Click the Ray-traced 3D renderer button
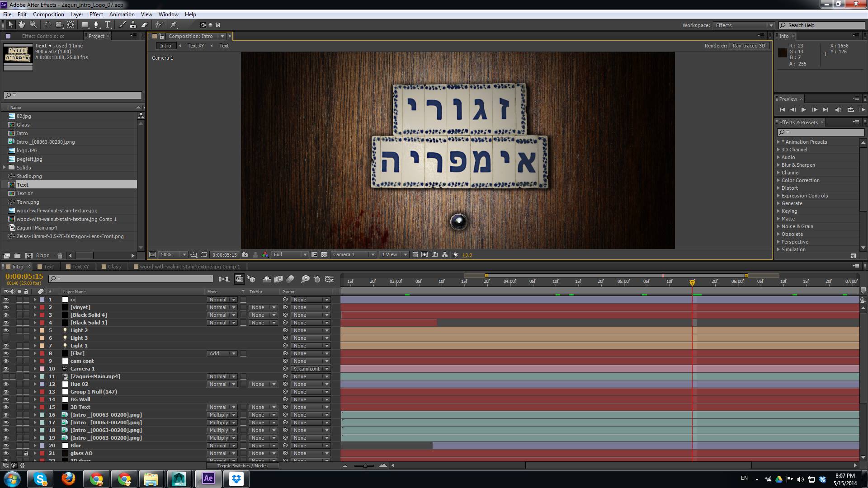868x488 pixels. click(x=749, y=46)
